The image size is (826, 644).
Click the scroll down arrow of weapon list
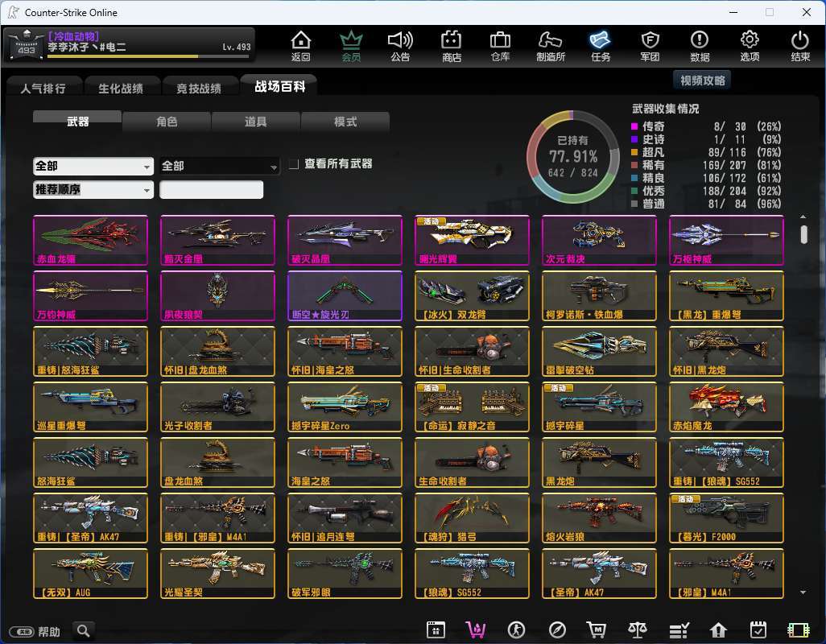[x=803, y=592]
